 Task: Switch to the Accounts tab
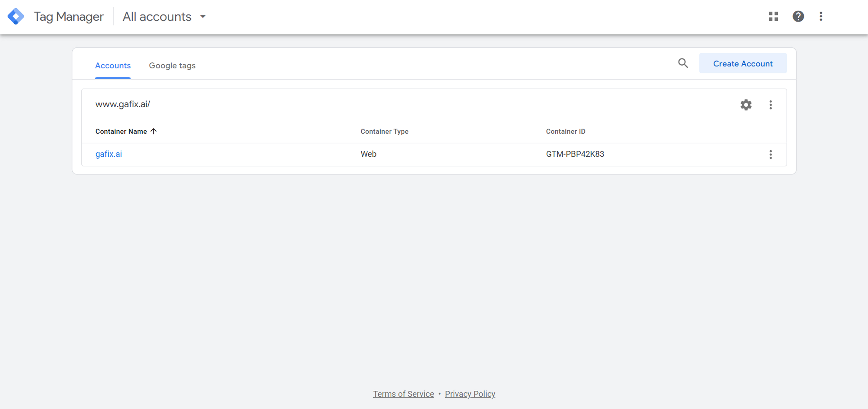113,66
